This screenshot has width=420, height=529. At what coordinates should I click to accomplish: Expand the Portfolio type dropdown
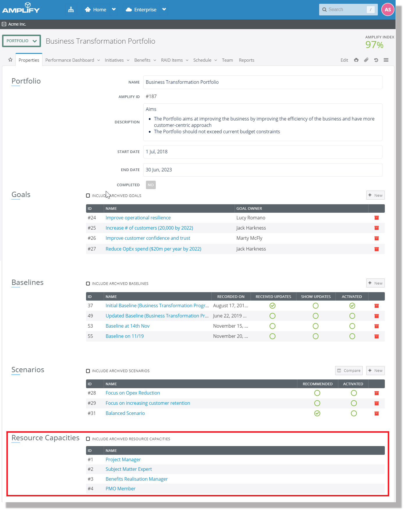(x=22, y=41)
